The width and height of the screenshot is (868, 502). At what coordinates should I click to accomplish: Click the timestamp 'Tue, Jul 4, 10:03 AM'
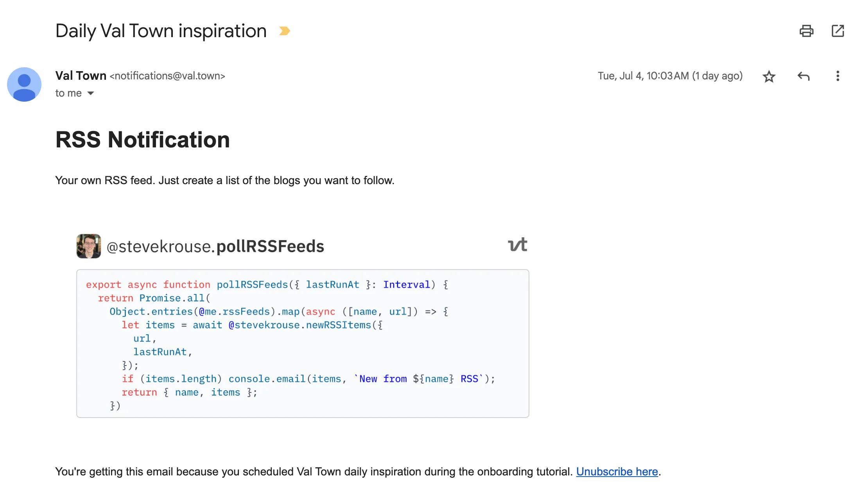pyautogui.click(x=671, y=76)
